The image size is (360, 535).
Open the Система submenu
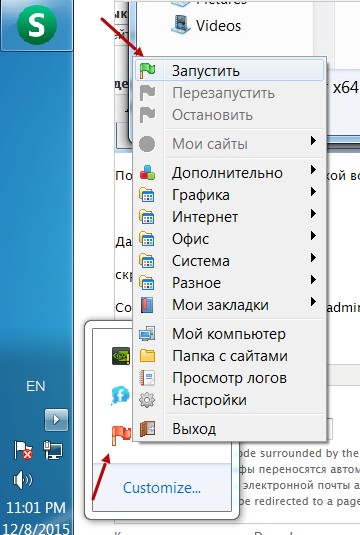[x=229, y=261]
